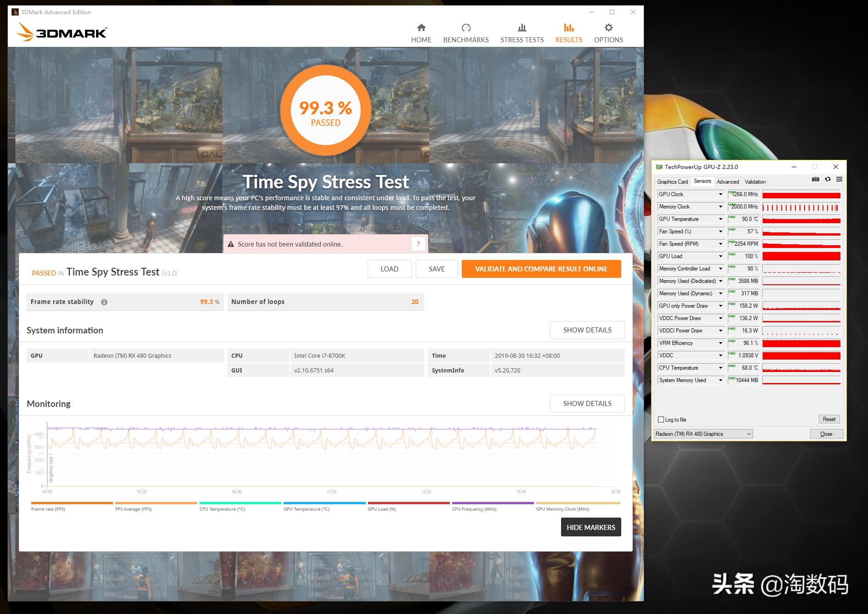Open the GPU only Power Draw dropdown
Screen dimensions: 868x614
(720, 306)
